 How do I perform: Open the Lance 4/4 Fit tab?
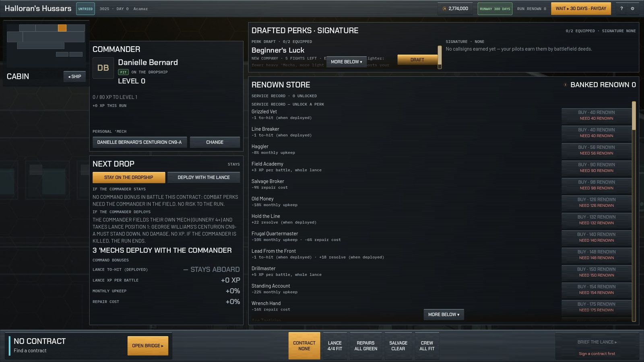pos(334,346)
